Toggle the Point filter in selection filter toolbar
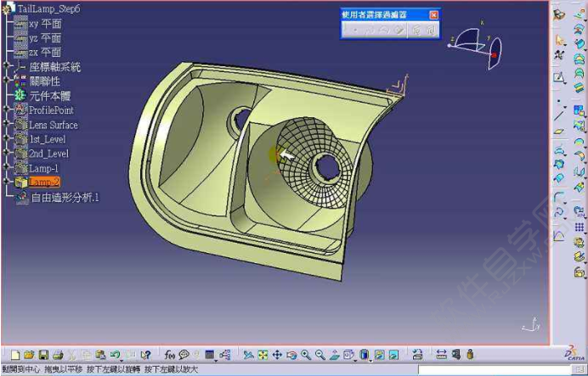588x376 pixels. click(x=355, y=31)
